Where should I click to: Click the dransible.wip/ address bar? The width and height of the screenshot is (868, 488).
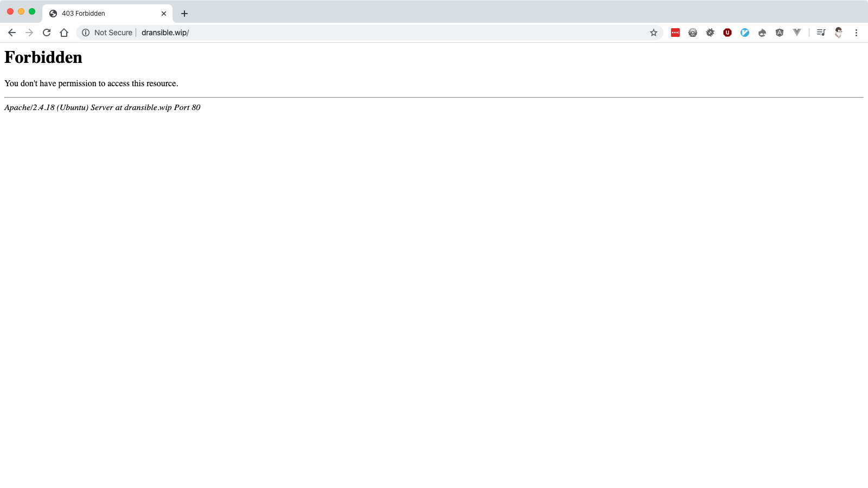pos(380,33)
